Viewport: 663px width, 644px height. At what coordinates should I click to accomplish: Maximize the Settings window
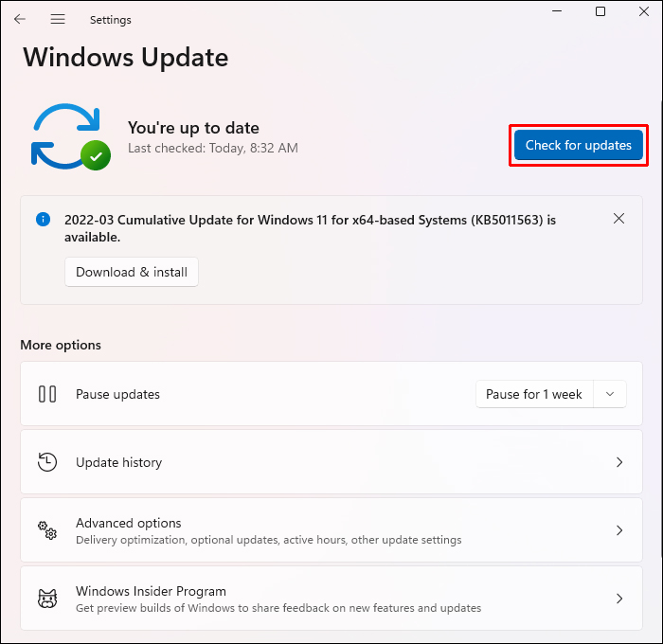600,11
